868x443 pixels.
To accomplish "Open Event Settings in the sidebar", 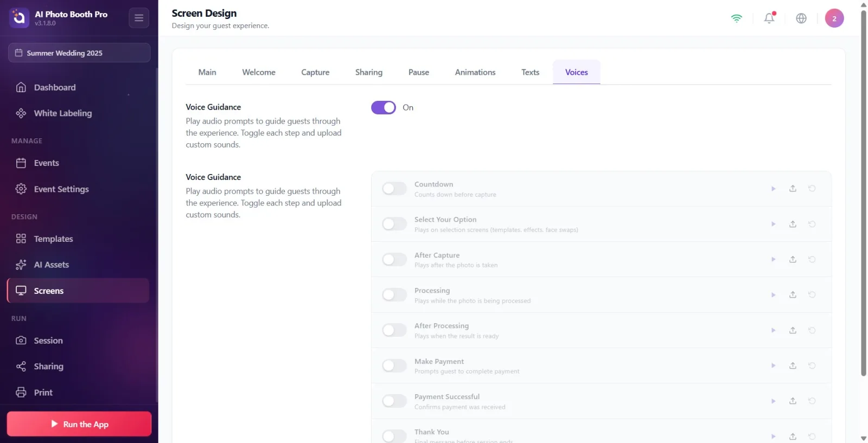I will coord(78,189).
